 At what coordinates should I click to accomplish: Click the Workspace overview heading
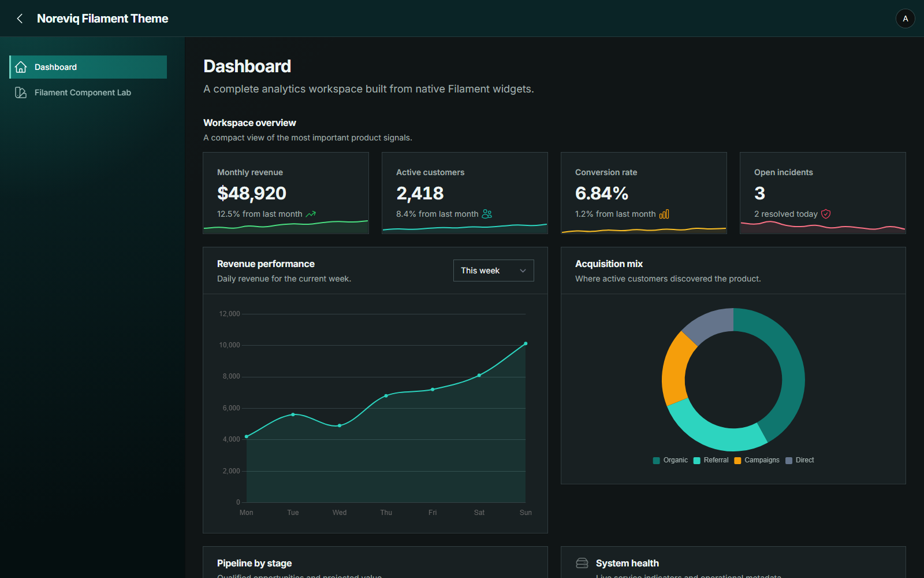click(249, 123)
